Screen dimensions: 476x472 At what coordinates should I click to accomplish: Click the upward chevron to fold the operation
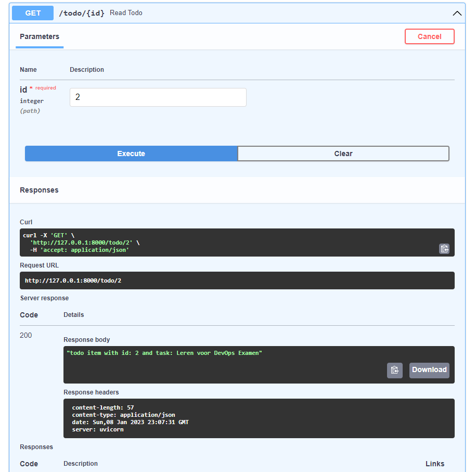456,13
